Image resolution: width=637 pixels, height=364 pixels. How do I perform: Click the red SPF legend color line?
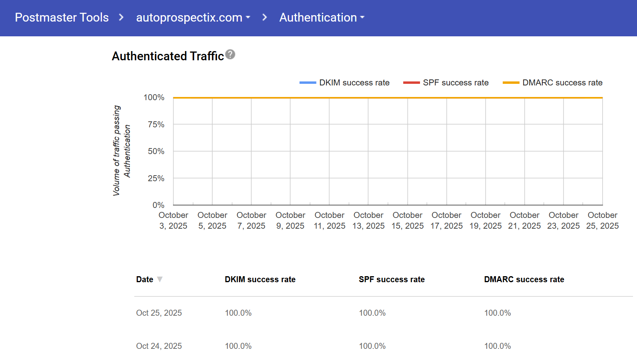tap(412, 83)
